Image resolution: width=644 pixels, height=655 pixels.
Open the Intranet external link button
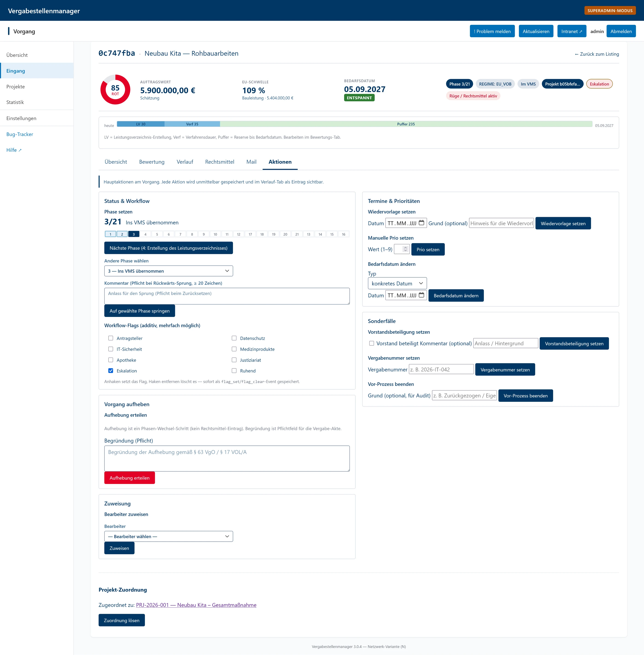(x=572, y=31)
